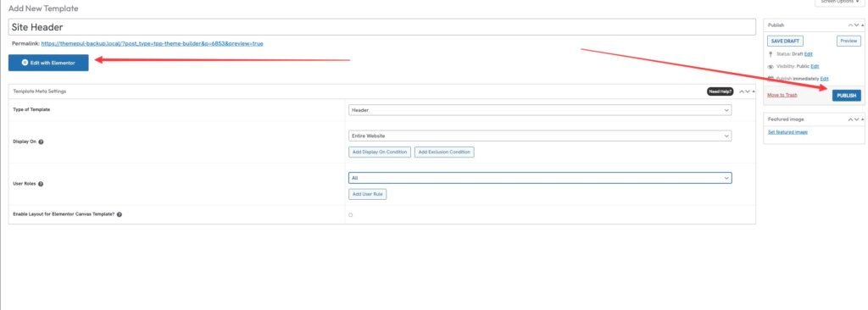
Task: Move this template to Trash
Action: click(x=782, y=95)
